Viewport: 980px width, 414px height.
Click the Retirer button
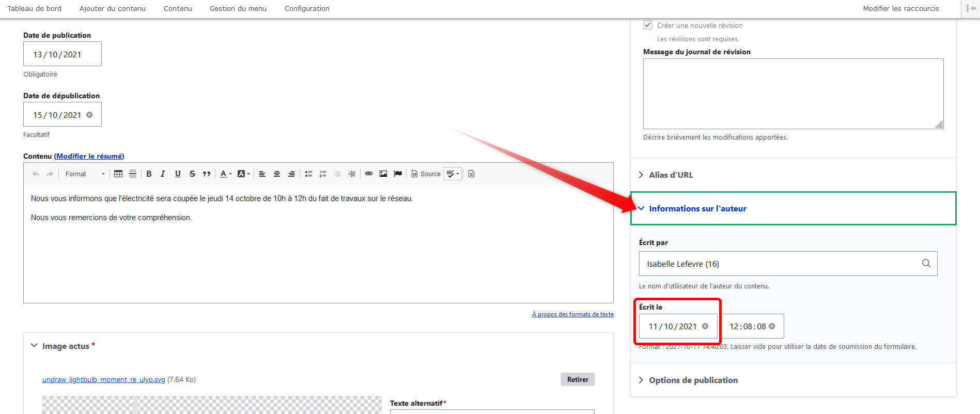tap(578, 379)
